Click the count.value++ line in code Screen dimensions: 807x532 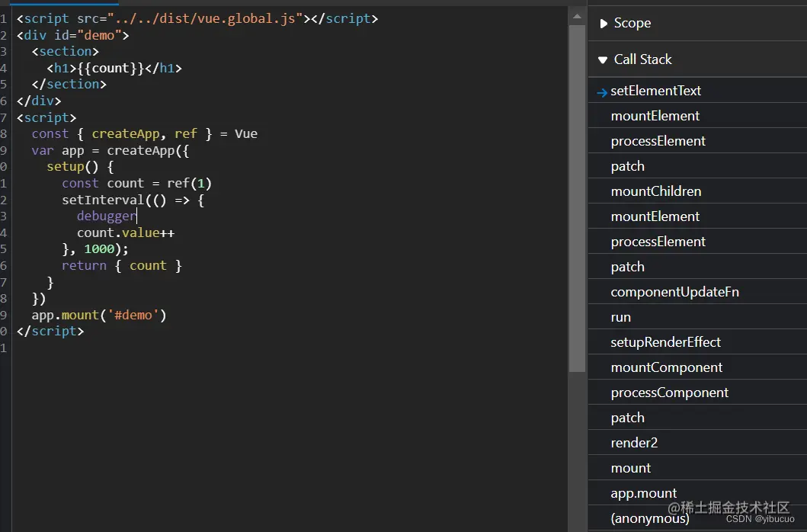tap(126, 232)
